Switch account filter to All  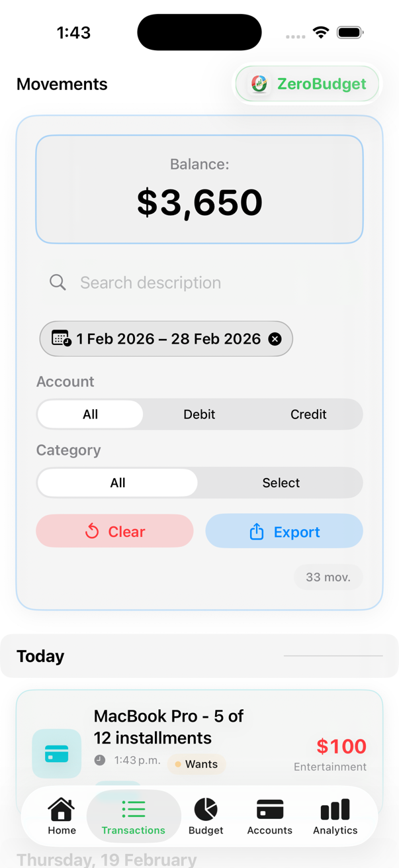90,414
